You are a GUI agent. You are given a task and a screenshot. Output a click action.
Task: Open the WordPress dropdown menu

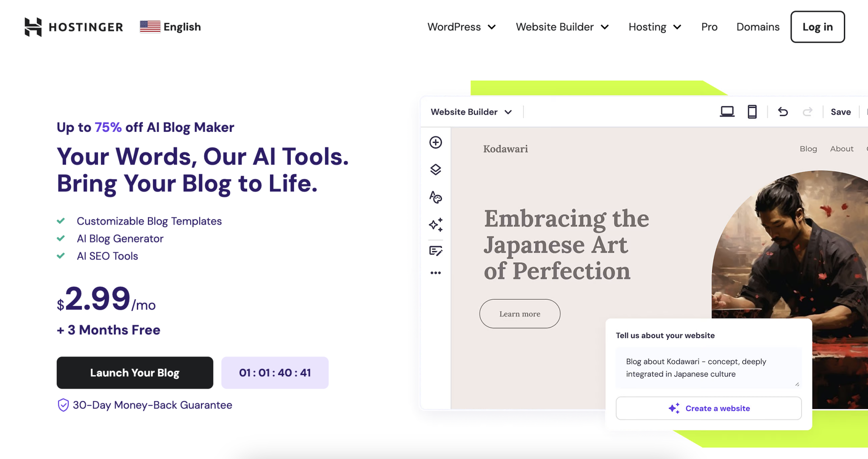tap(461, 27)
